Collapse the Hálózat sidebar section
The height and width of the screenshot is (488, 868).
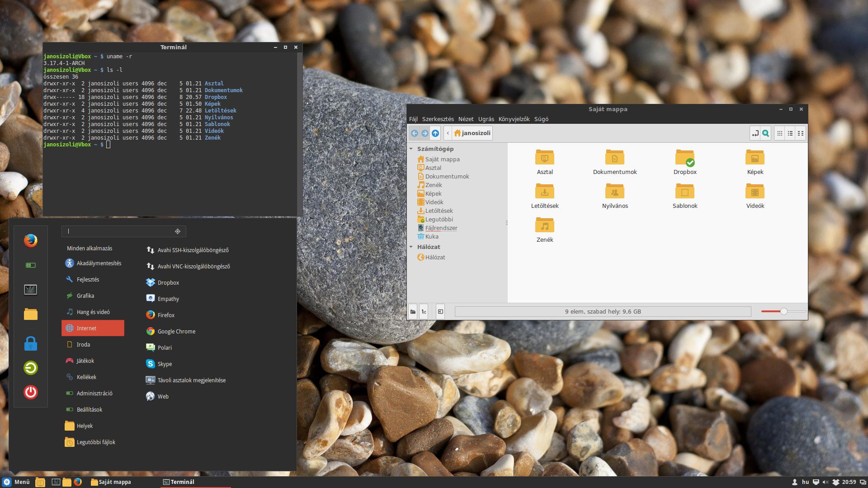[x=411, y=247]
